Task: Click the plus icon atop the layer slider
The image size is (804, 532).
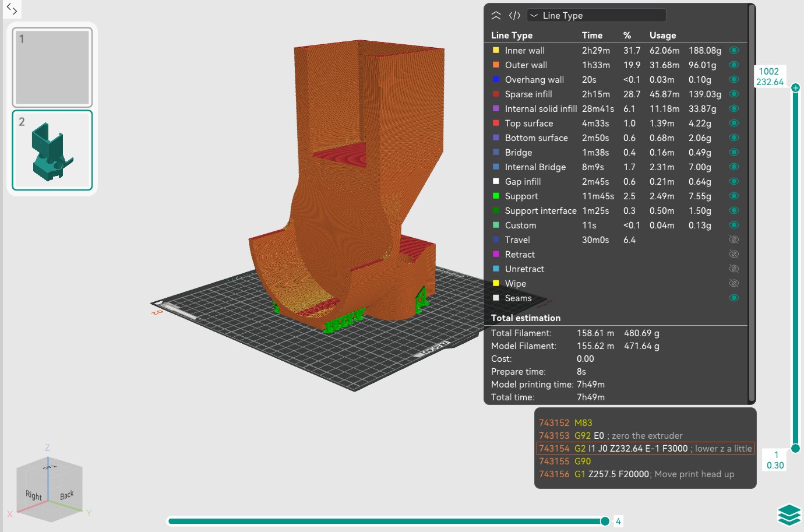Action: [796, 88]
